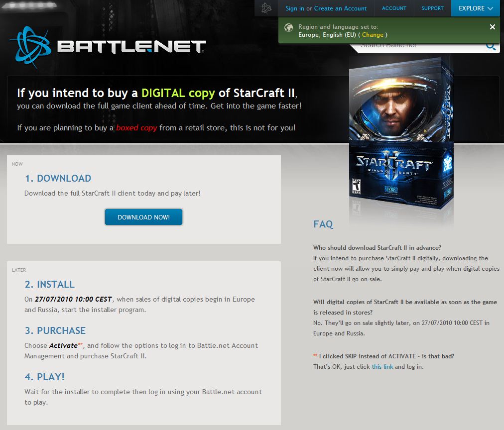
Task: Click the Sign in link
Action: 295,8
